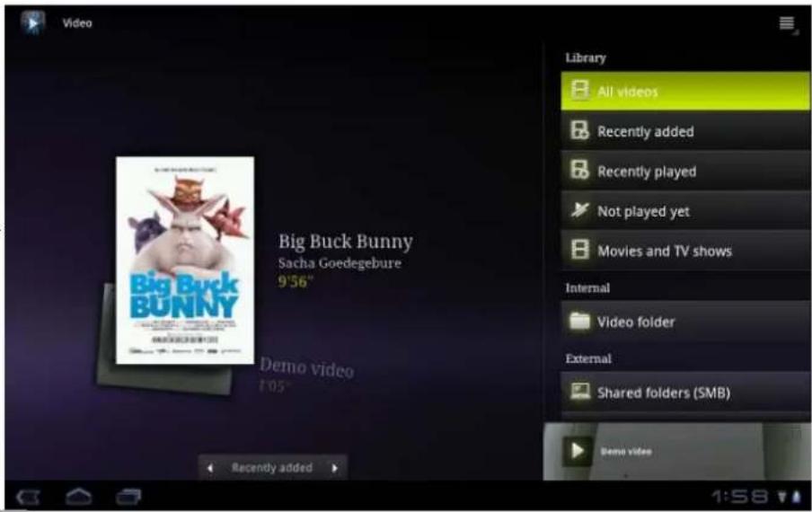Viewport: 812px width, 512px height.
Task: Click the icon beside Recently added
Action: [579, 130]
